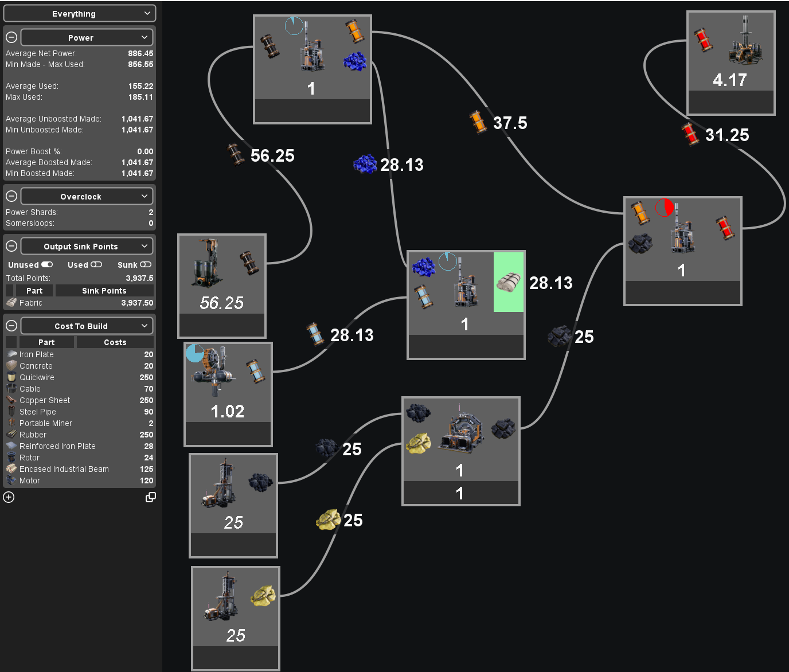Click the copy icon below the Cost To Build panel

tap(151, 497)
